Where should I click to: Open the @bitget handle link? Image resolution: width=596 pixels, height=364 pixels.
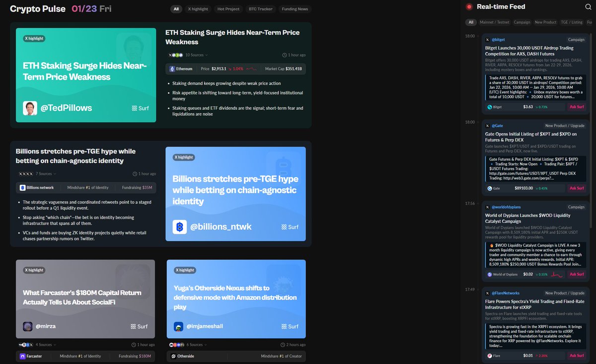pyautogui.click(x=499, y=40)
